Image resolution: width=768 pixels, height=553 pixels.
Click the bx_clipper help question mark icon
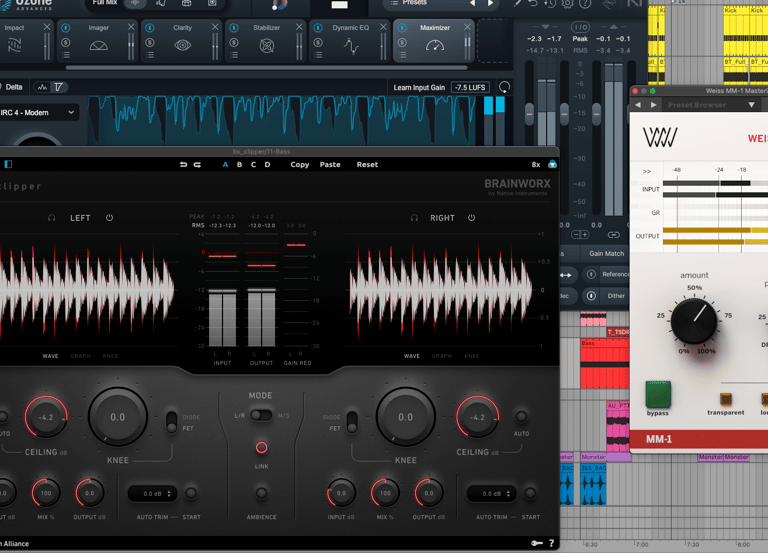click(x=552, y=543)
